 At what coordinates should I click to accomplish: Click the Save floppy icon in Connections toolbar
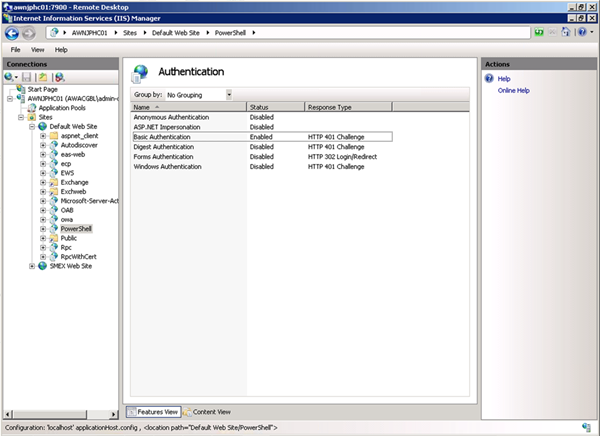click(26, 77)
